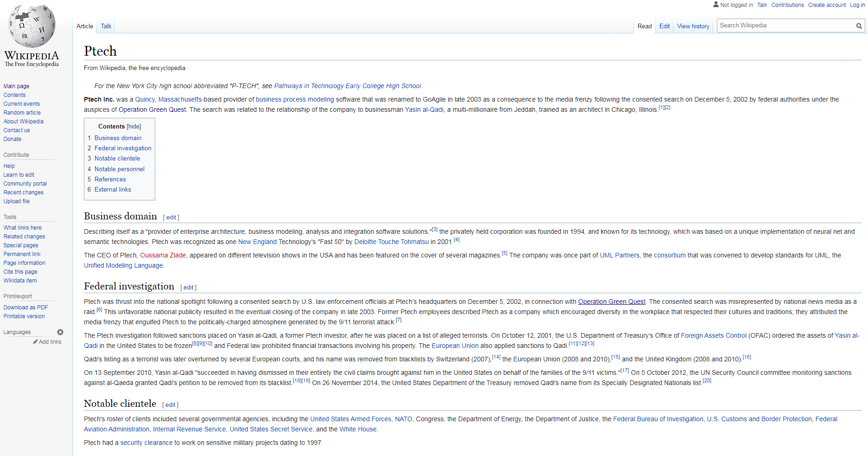Click citation reference [20]
Screen dimensions: 868x456
click(707, 381)
